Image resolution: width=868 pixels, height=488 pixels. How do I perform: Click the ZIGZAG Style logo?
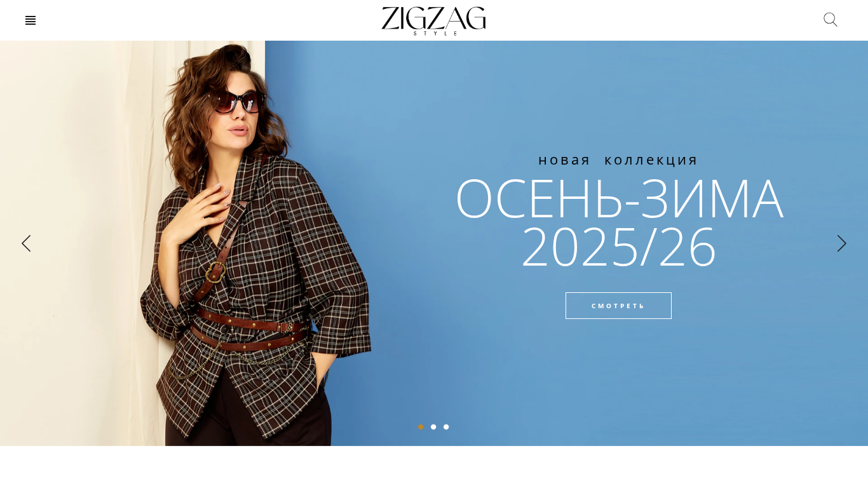tap(434, 20)
